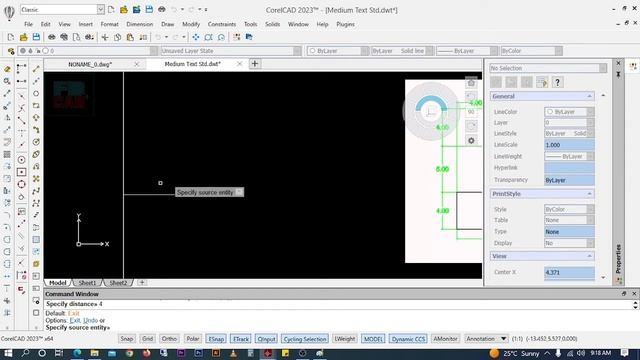Click the Transparency ByLayer value field
The height and width of the screenshot is (360, 640).
569,180
